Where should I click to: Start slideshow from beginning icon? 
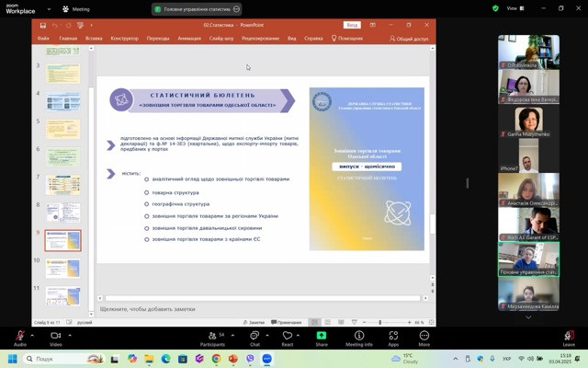(80, 25)
